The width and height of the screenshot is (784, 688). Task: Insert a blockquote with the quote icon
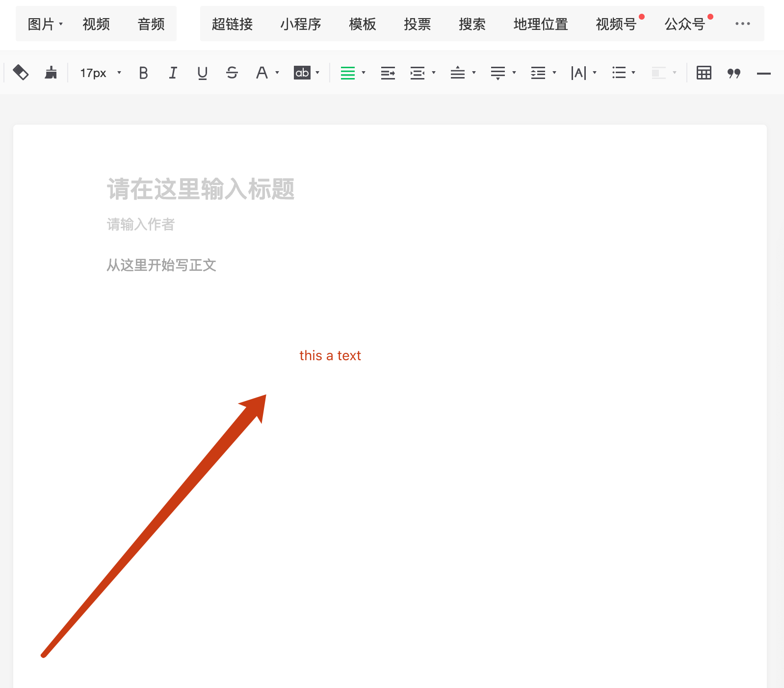pos(734,74)
